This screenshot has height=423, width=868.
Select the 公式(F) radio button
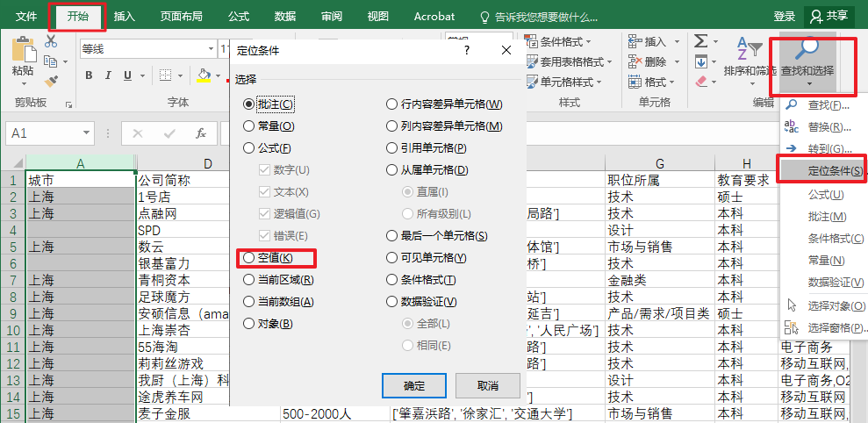coord(248,148)
